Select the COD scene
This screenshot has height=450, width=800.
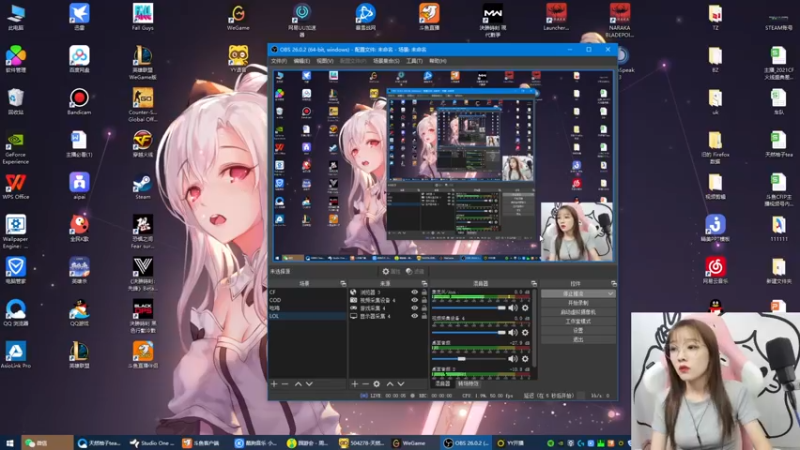pos(308,300)
